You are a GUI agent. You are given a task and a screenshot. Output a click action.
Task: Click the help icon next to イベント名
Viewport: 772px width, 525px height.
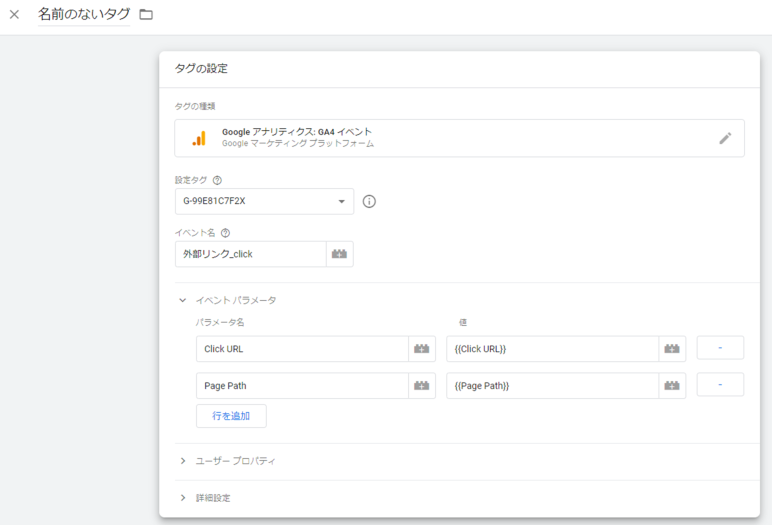225,233
